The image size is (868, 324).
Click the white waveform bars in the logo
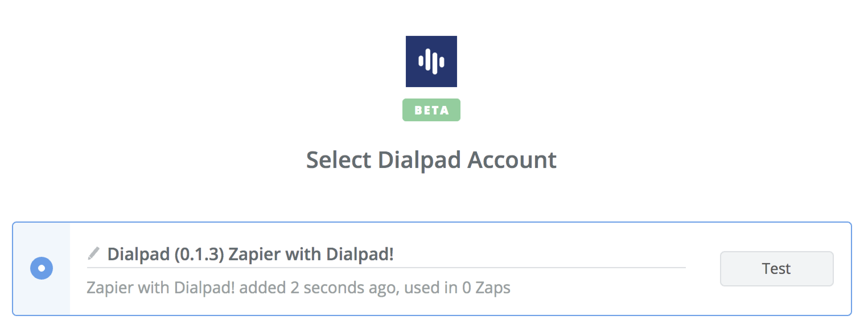[431, 61]
